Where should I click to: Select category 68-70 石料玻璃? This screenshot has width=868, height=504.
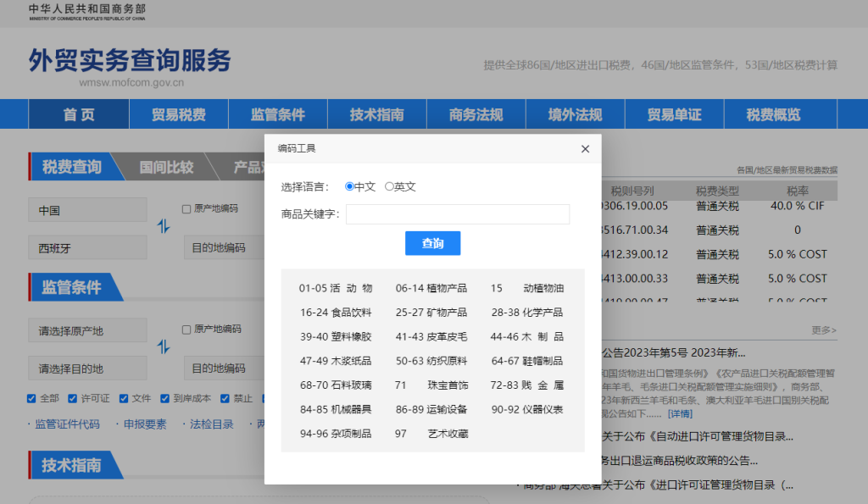(x=336, y=385)
